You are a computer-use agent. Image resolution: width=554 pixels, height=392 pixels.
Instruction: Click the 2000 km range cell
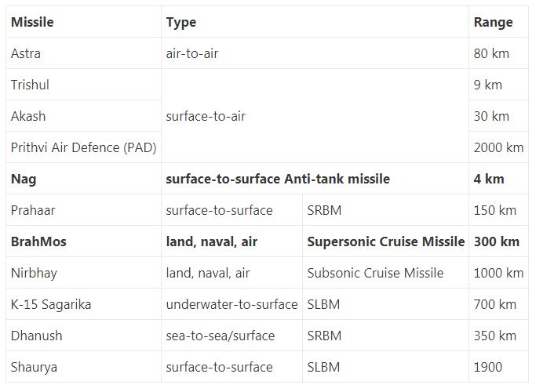point(498,147)
